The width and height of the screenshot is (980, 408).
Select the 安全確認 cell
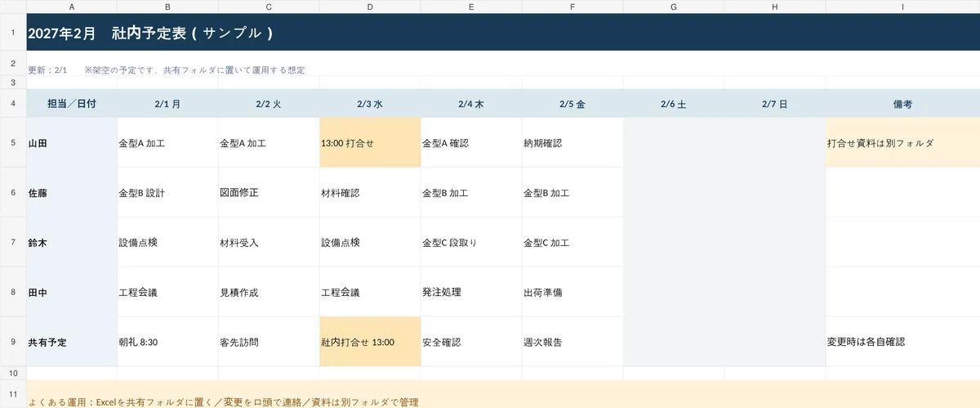(472, 342)
